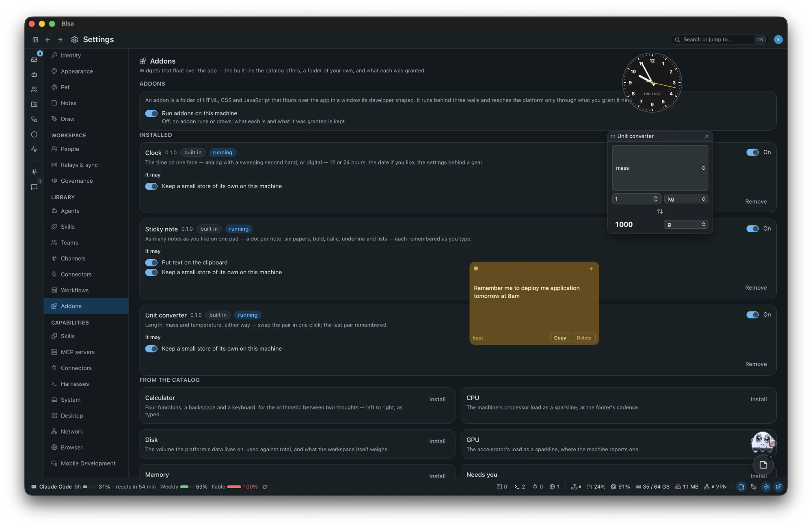The height and width of the screenshot is (528, 812).
Task: Open MCP servers under Capabilities
Action: coord(78,352)
